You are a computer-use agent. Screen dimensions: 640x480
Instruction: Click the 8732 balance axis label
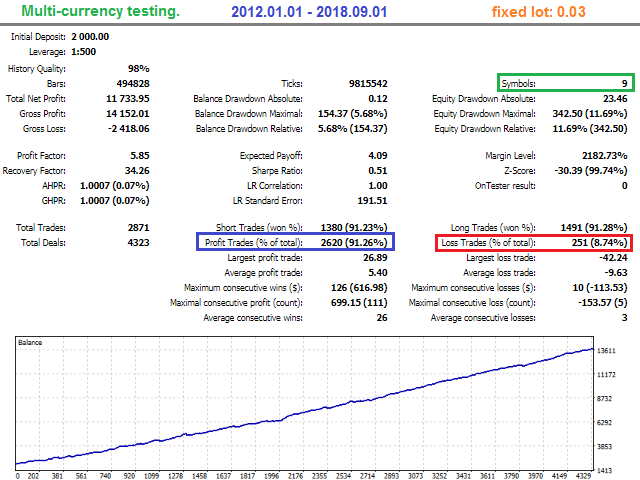coord(604,399)
